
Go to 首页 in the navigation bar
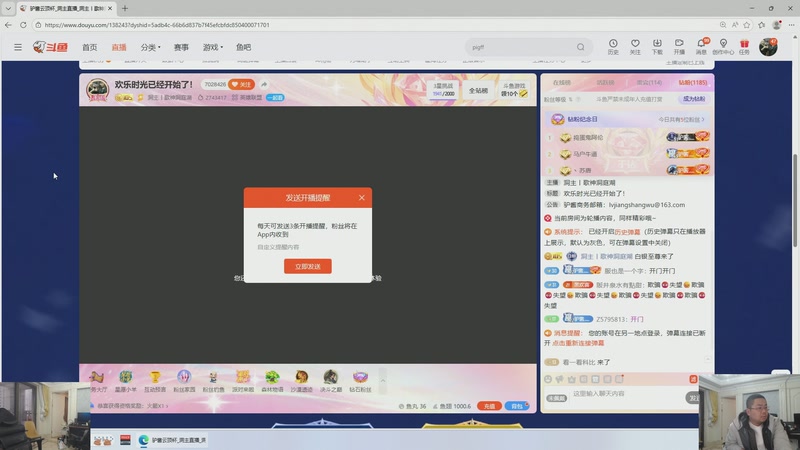tap(89, 47)
